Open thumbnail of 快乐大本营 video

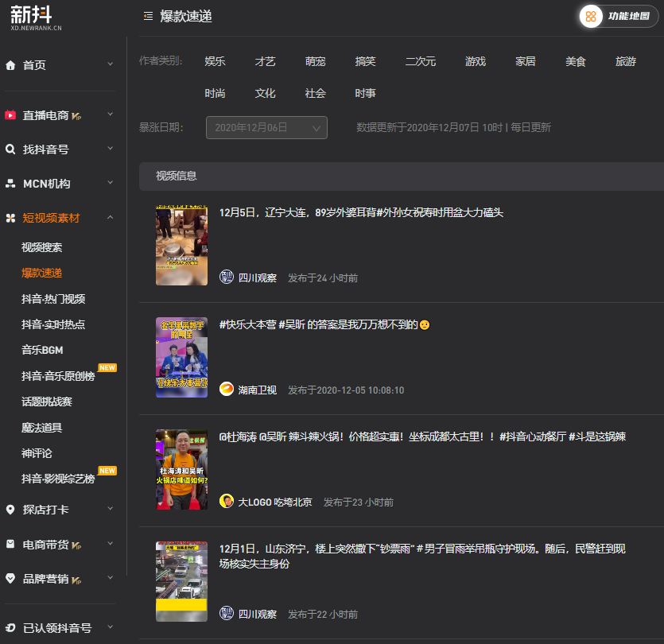point(181,357)
